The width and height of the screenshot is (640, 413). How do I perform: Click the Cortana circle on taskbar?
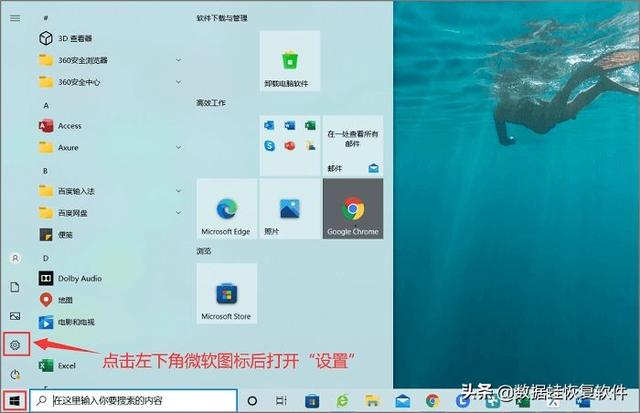click(x=252, y=401)
